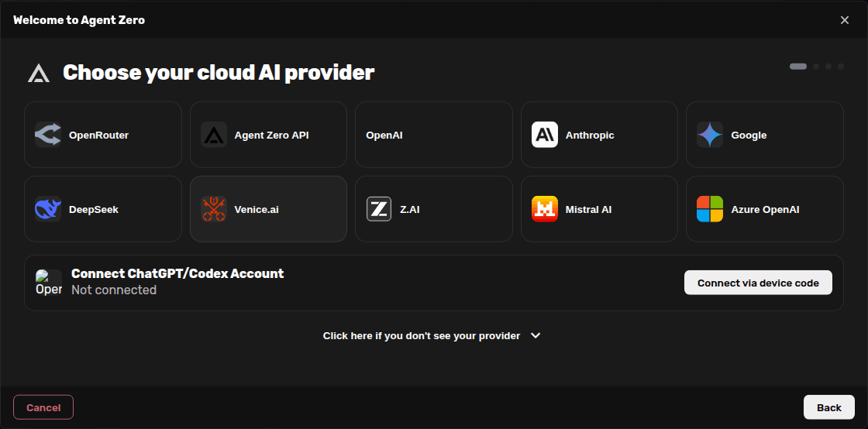
Task: Click the 'Not connected' status text
Action: (x=114, y=290)
